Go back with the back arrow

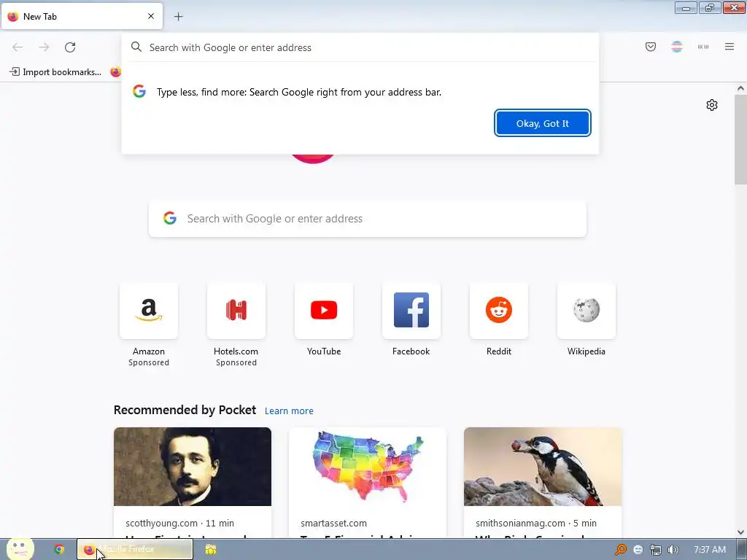18,47
